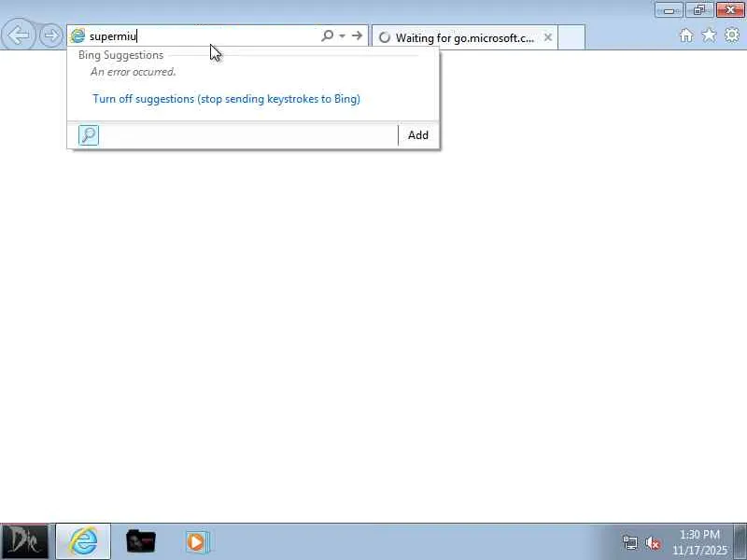Open the clock showing 1:30 PM
This screenshot has height=560, width=747.
coord(699,542)
